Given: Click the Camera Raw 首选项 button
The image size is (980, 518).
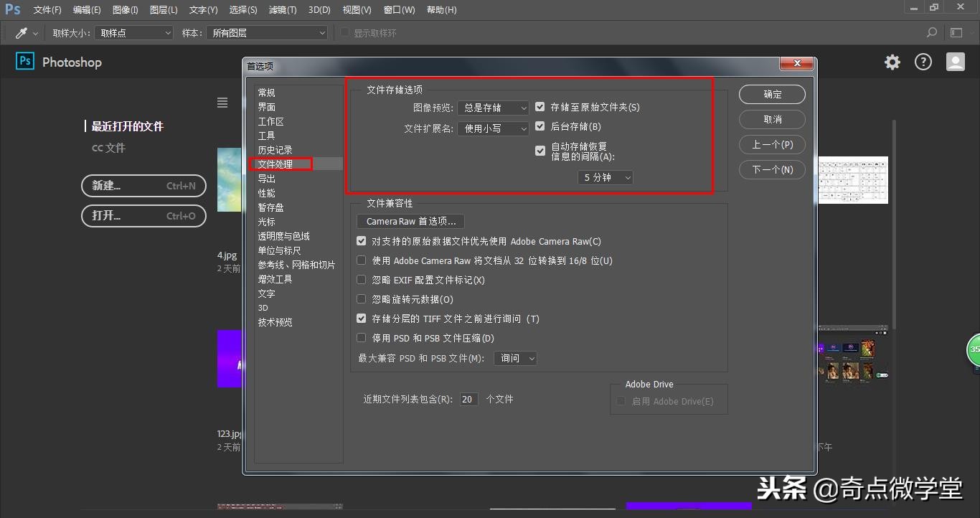Looking at the screenshot, I should (x=410, y=221).
